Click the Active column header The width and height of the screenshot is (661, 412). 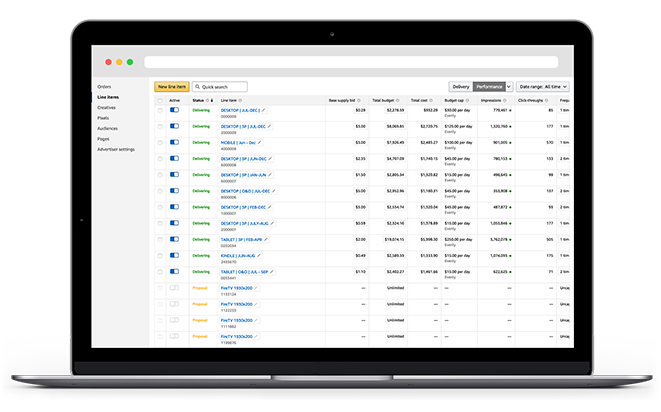175,100
